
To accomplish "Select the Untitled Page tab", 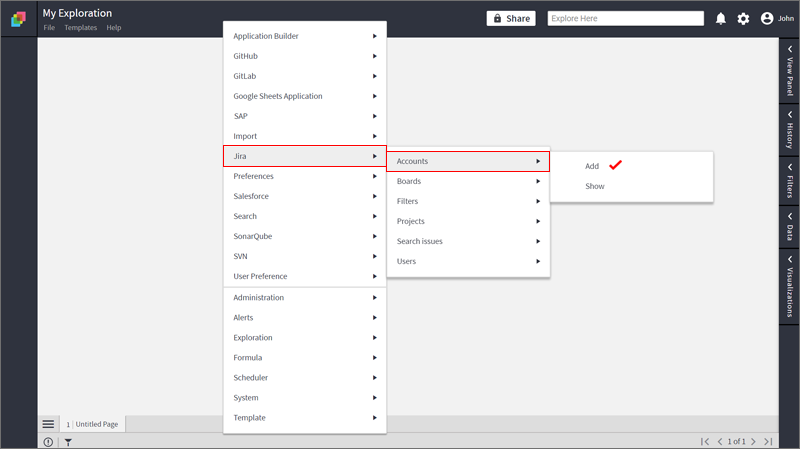I will [x=93, y=424].
